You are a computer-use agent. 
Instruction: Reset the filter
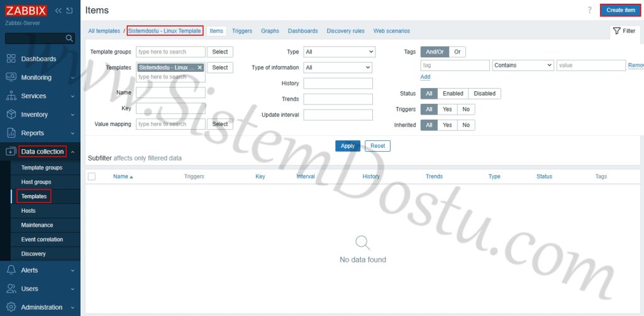tap(377, 146)
